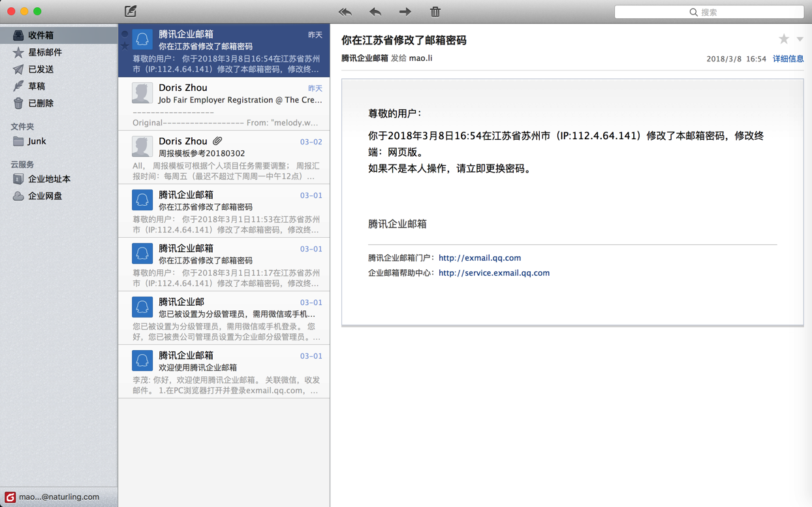Viewport: 812px width, 507px height.
Task: Click the Tencent avatar on the 欢迎使用腾讯企业邮箱 email
Action: pyautogui.click(x=142, y=361)
